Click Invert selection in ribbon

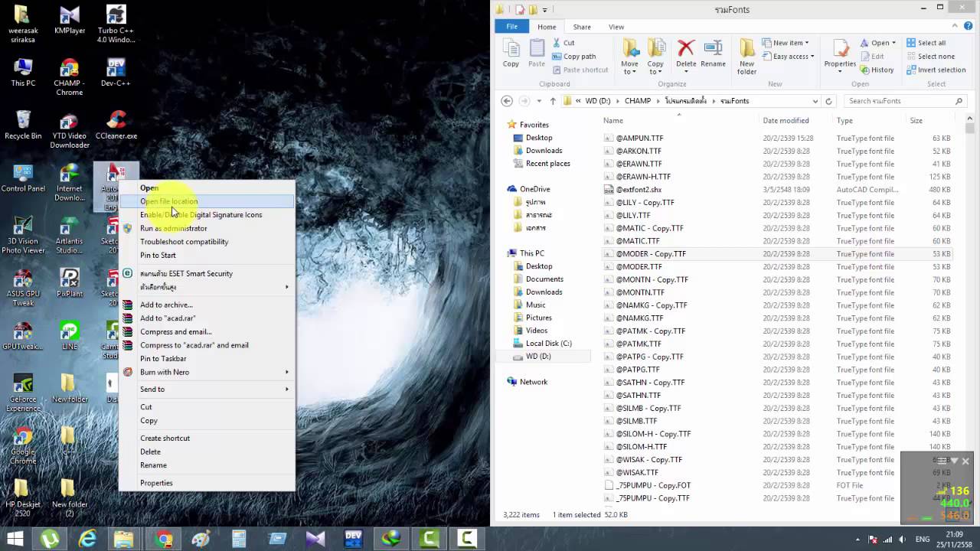tap(936, 70)
